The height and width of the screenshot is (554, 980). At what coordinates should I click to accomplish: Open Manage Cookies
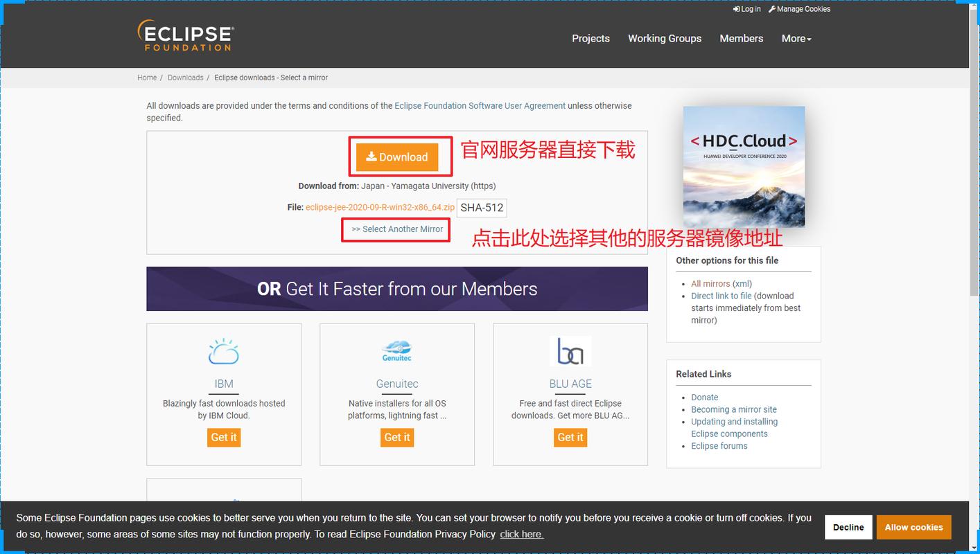[x=799, y=9]
